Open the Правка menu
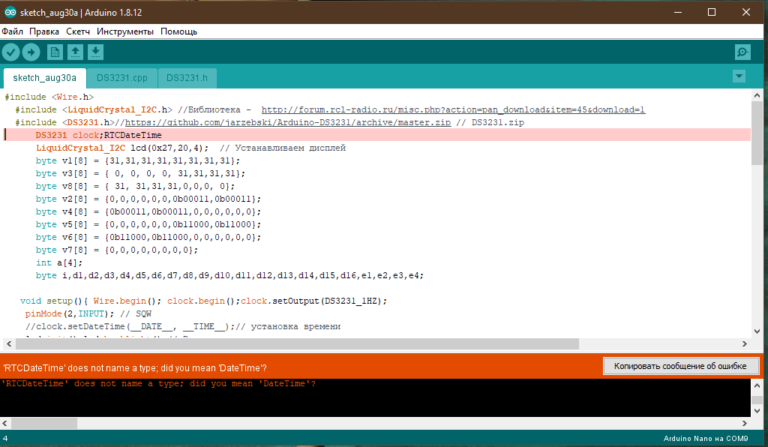 [x=44, y=31]
